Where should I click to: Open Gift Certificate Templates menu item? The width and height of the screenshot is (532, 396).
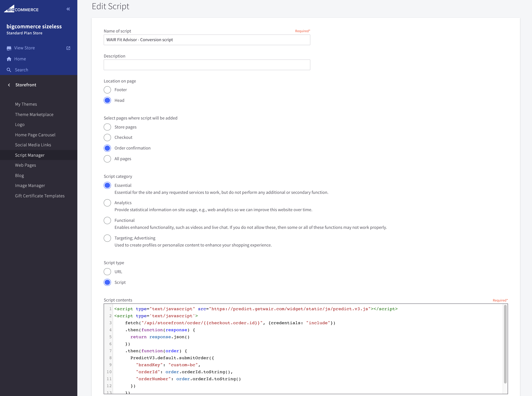click(x=40, y=196)
